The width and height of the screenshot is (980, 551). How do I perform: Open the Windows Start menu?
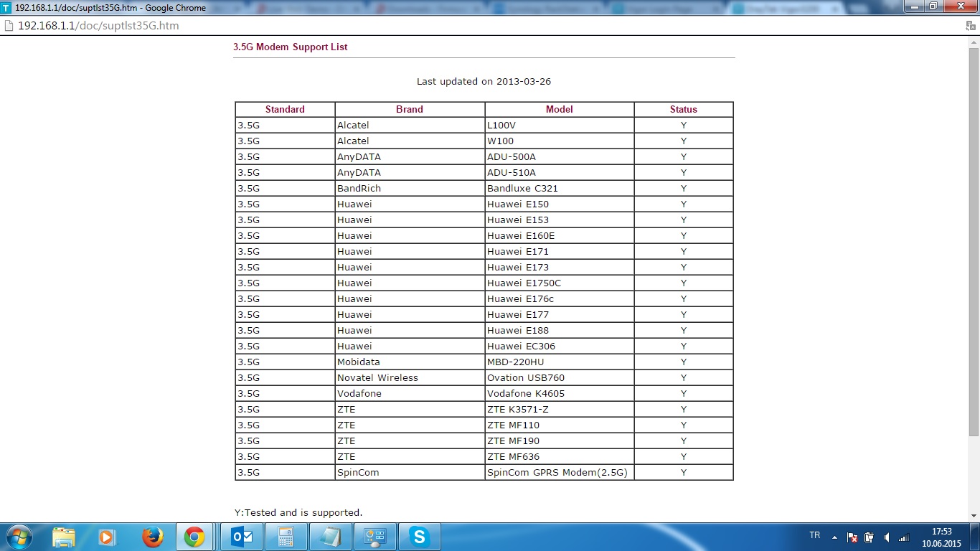[x=18, y=537]
